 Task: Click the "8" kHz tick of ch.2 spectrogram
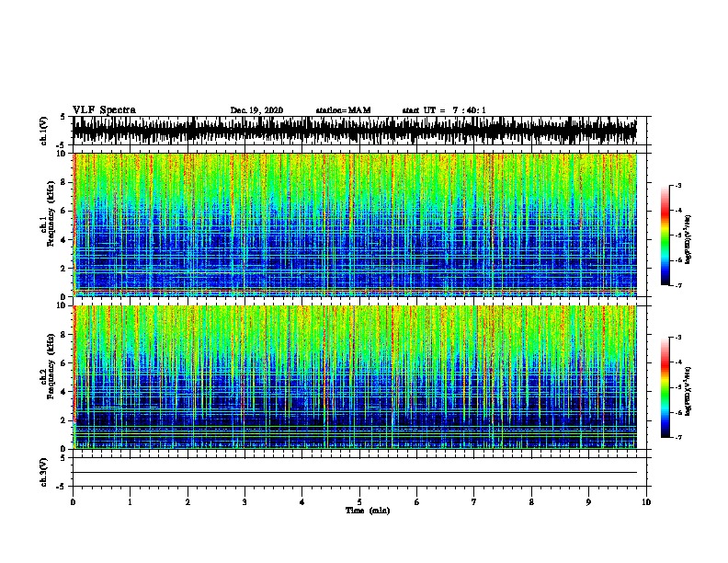(64, 335)
